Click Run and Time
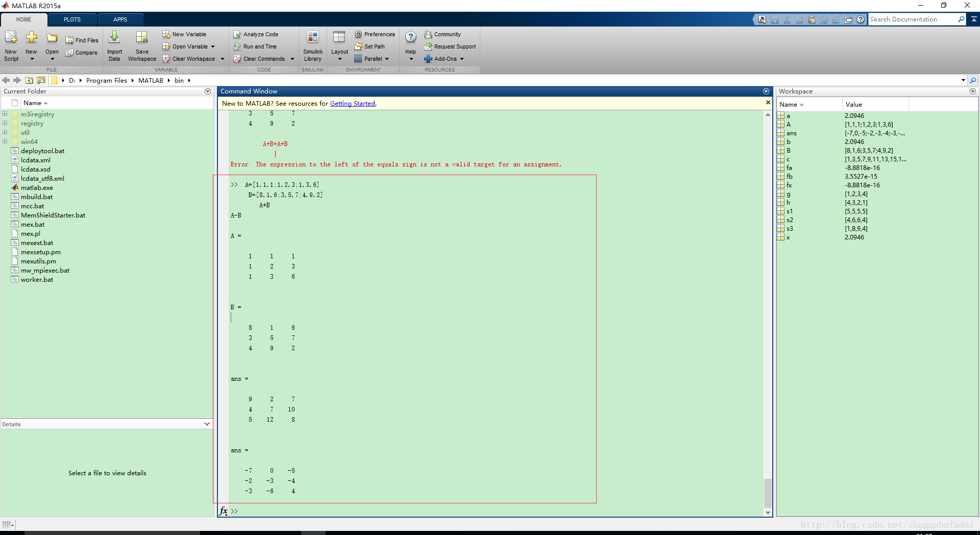Viewport: 980px width, 535px height. [x=255, y=46]
